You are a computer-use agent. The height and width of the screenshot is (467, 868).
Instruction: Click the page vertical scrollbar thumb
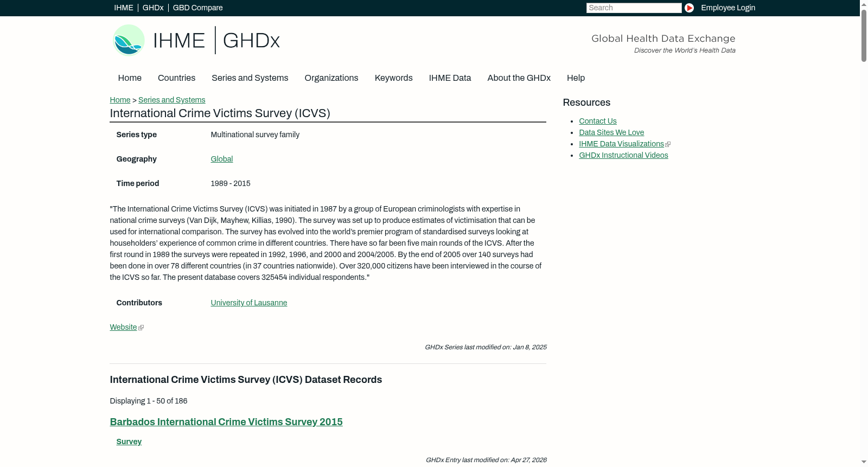(864, 35)
